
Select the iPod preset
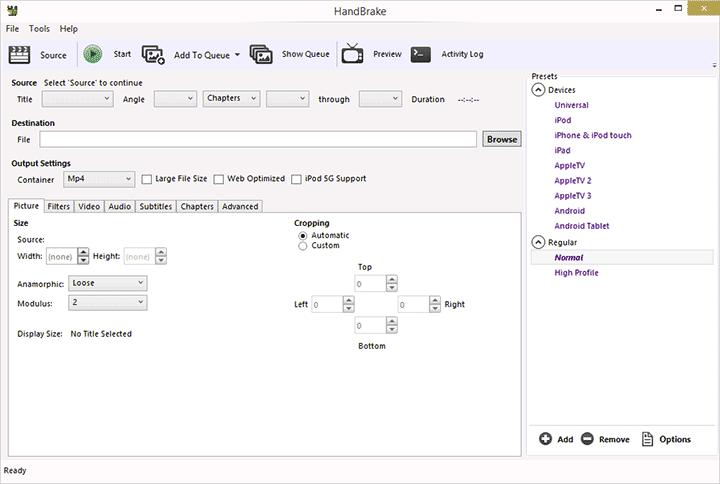(562, 120)
